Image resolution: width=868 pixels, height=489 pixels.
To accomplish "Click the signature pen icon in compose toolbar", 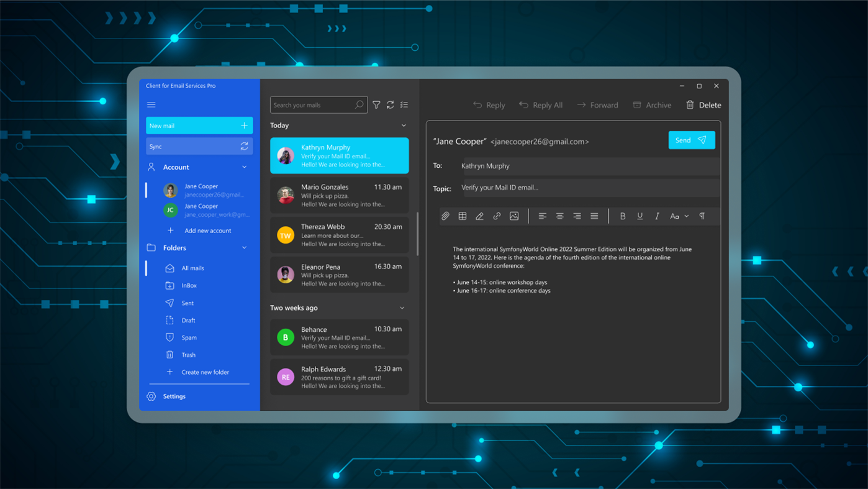I will pyautogui.click(x=479, y=216).
